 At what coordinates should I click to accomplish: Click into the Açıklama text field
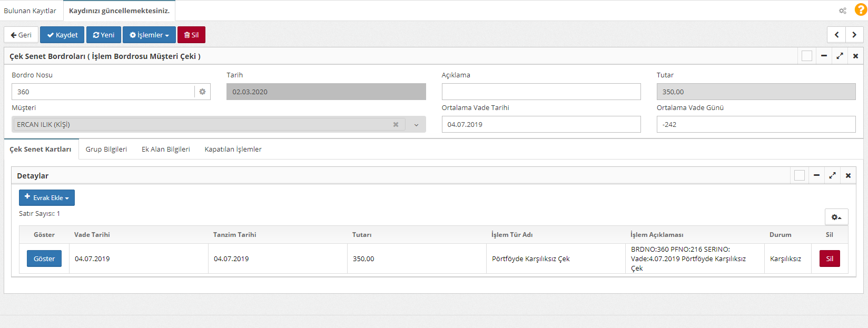[541, 92]
